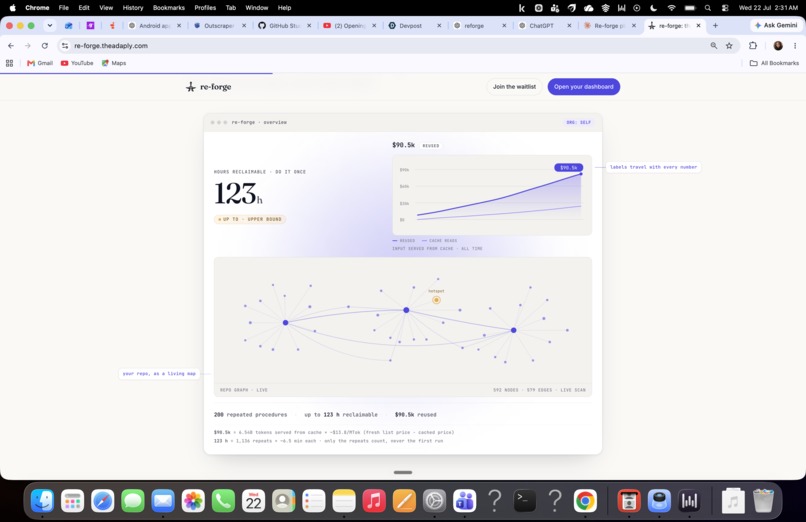Click Ask Gemini button
806x522 pixels.
[776, 25]
